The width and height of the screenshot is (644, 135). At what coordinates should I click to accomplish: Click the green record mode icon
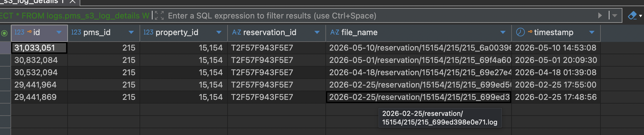(4, 33)
